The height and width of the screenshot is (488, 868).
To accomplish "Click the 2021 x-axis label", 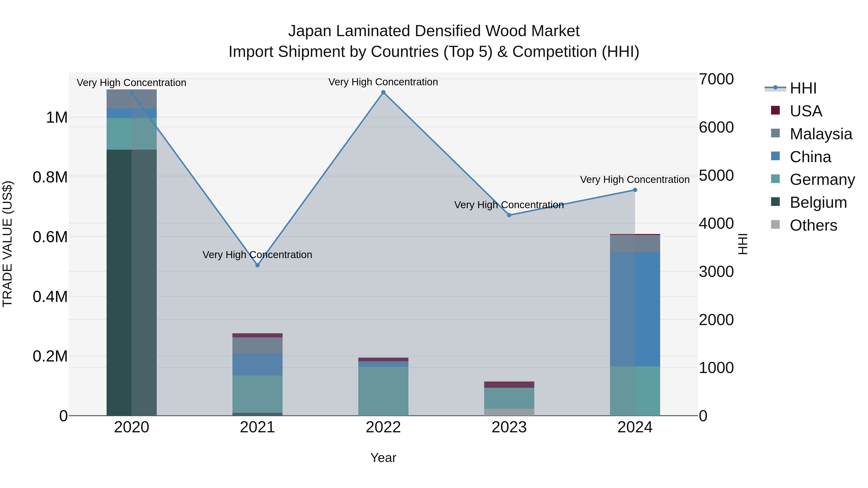I will 258,427.
